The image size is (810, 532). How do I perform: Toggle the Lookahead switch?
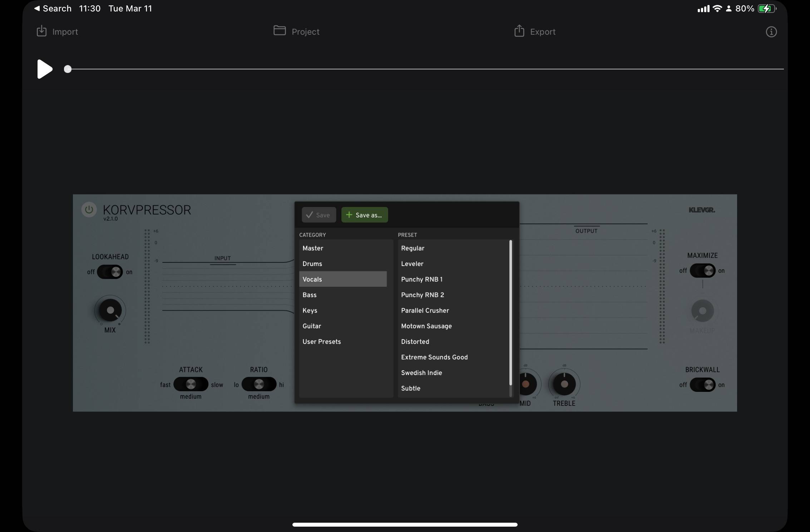coord(110,272)
